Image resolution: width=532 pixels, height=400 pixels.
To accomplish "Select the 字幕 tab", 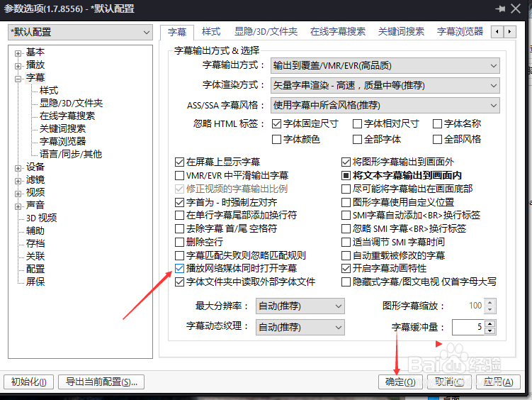I will (x=177, y=32).
